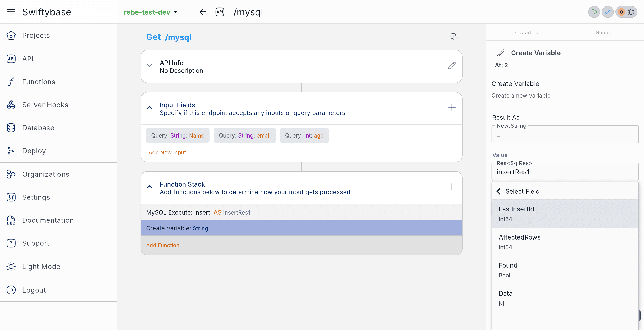Open Settings from the sidebar
This screenshot has width=644, height=330.
(58, 197)
